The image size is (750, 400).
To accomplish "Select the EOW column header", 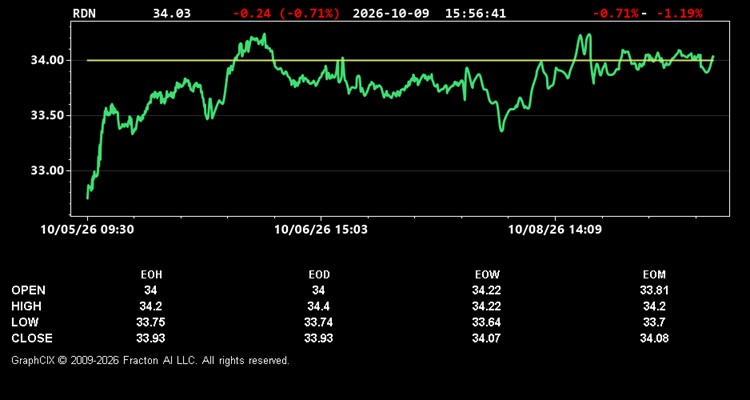I will 487,275.
